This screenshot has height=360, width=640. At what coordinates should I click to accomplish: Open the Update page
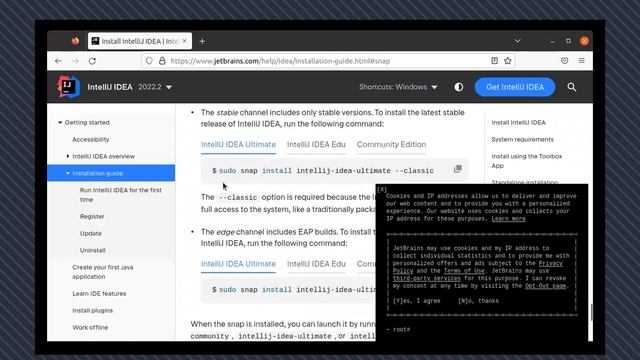tap(91, 233)
